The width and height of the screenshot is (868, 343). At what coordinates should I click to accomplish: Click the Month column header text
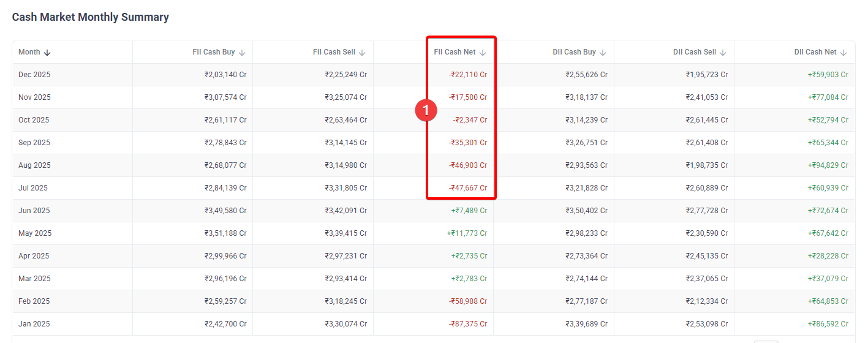click(x=29, y=52)
